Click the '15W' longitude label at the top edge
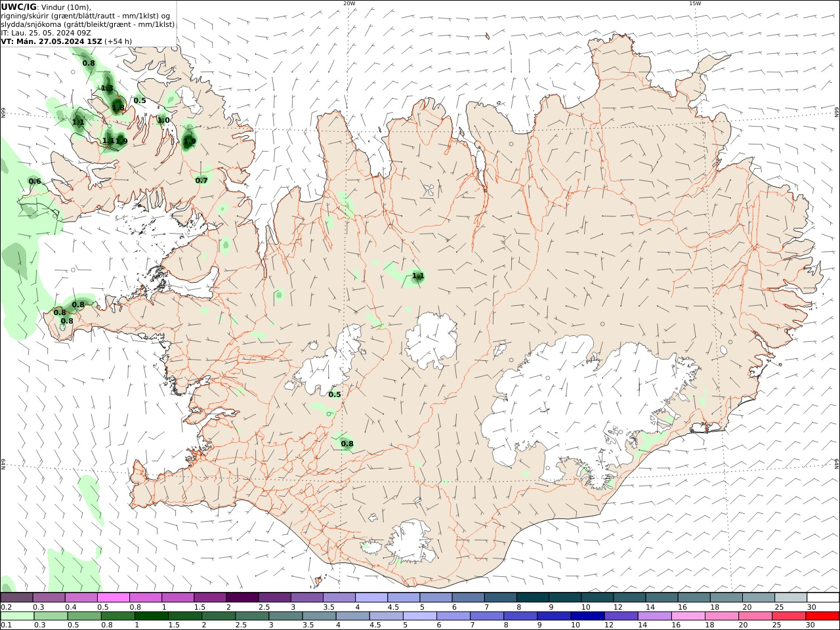This screenshot has width=840, height=630. [x=695, y=3]
